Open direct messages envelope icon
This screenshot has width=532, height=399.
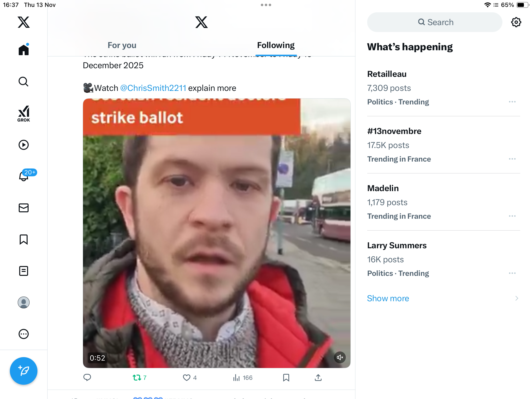[24, 208]
